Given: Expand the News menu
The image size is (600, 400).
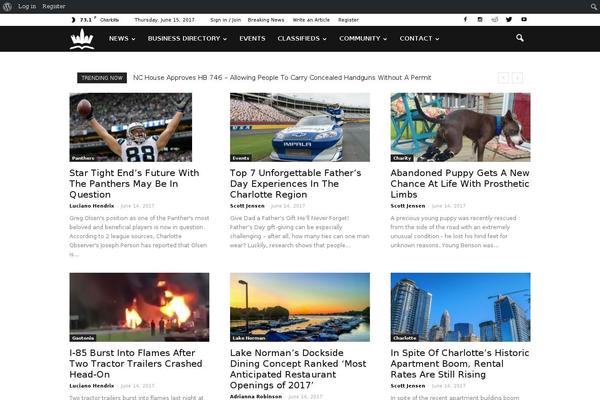Looking at the screenshot, I should coord(122,39).
